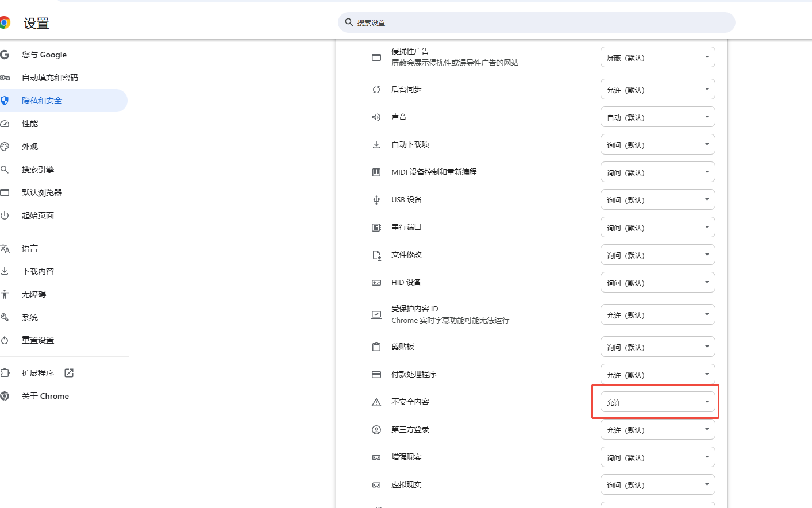Image resolution: width=812 pixels, height=508 pixels.
Task: Click the puzzle icon for 扩展程序
Action: coord(5,373)
